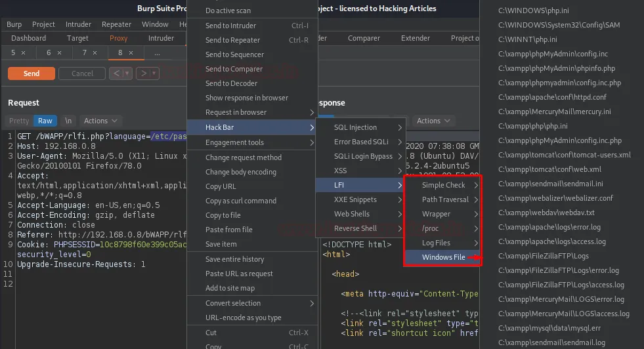The width and height of the screenshot is (644, 349).
Task: Select Windows File menu entry
Action: point(442,257)
